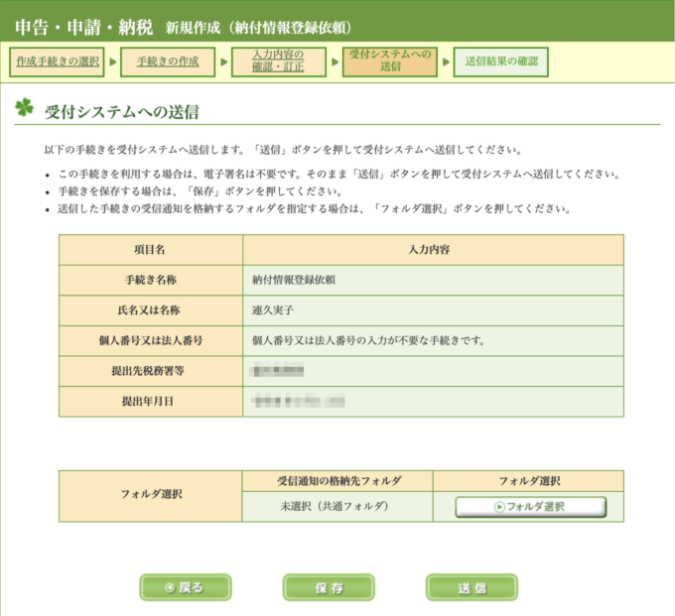Click the 戻る button
This screenshot has height=616, width=675.
(186, 587)
